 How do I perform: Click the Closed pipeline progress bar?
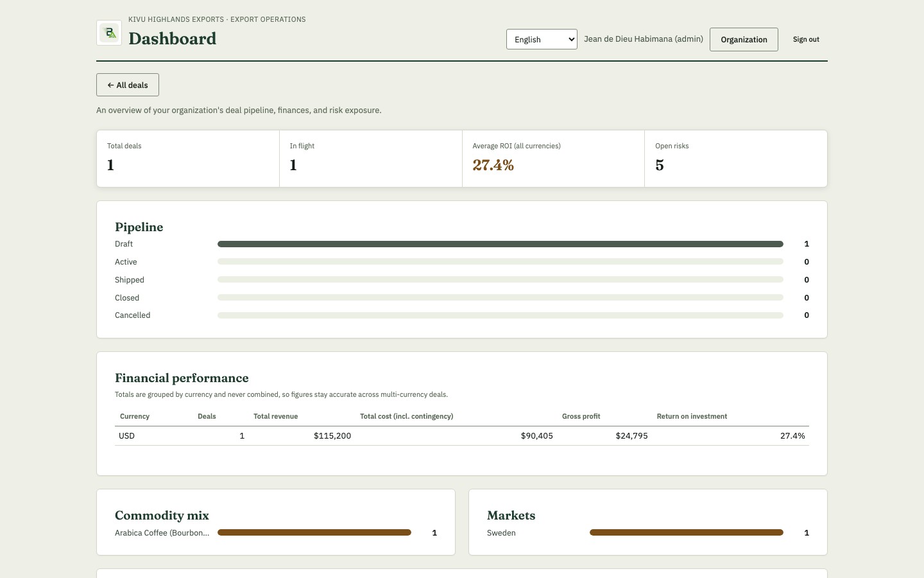click(501, 298)
